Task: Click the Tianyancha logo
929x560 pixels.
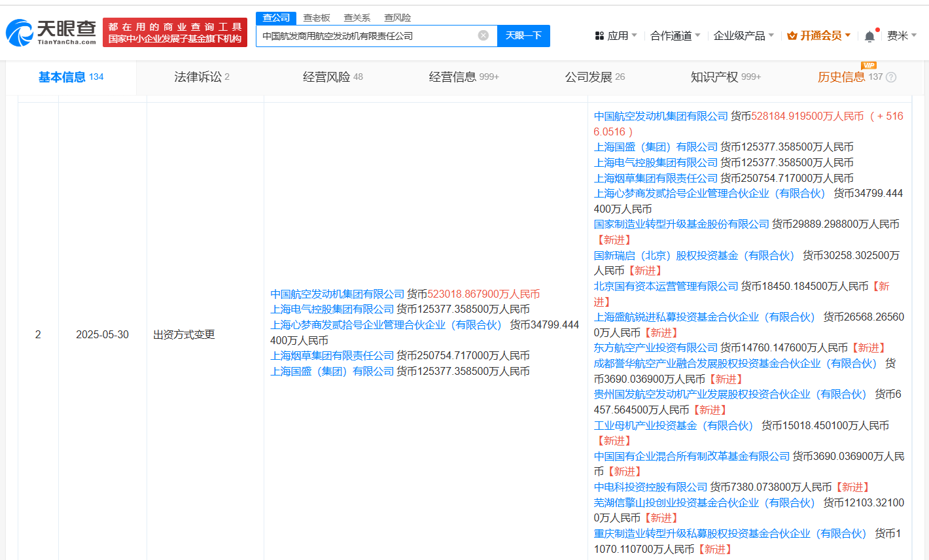Action: pos(51,32)
